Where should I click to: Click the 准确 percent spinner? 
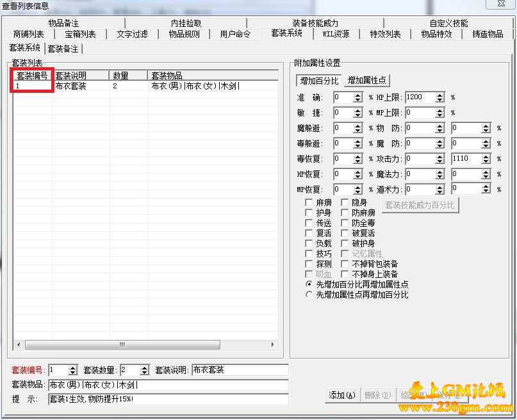coord(357,97)
